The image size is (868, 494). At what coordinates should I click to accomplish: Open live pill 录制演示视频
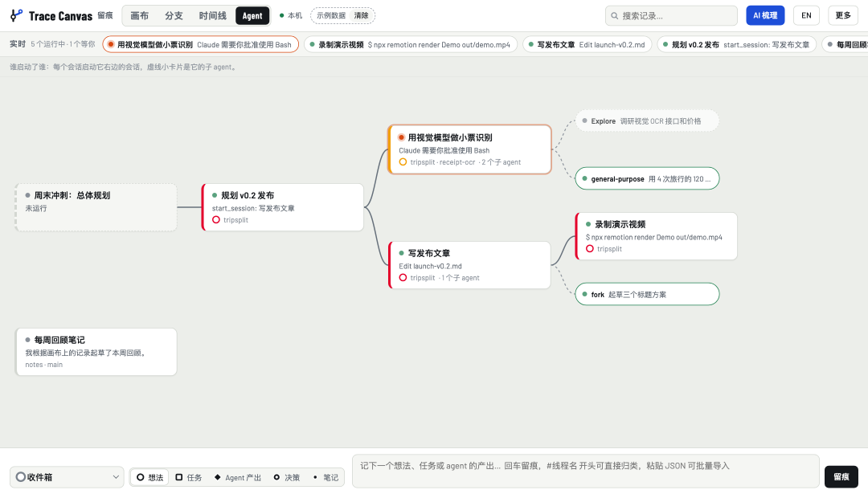(411, 44)
